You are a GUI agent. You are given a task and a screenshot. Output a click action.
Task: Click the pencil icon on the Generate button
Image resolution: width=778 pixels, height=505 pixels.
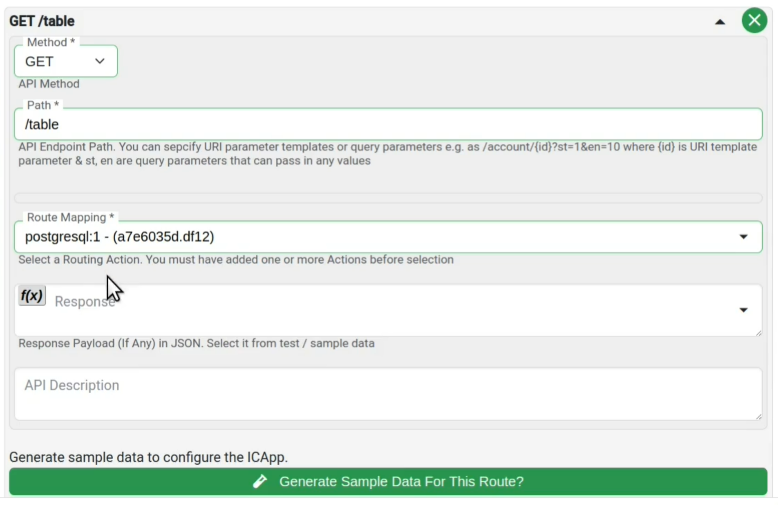259,481
